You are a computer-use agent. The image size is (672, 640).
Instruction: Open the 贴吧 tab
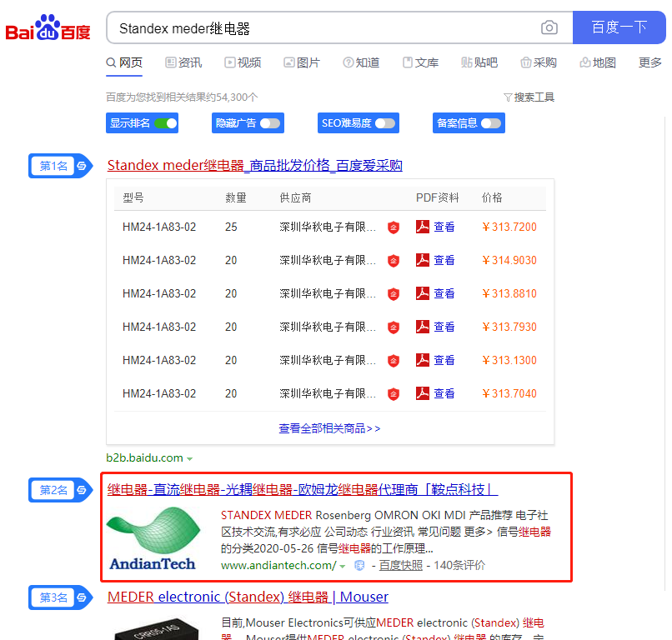pyautogui.click(x=479, y=62)
